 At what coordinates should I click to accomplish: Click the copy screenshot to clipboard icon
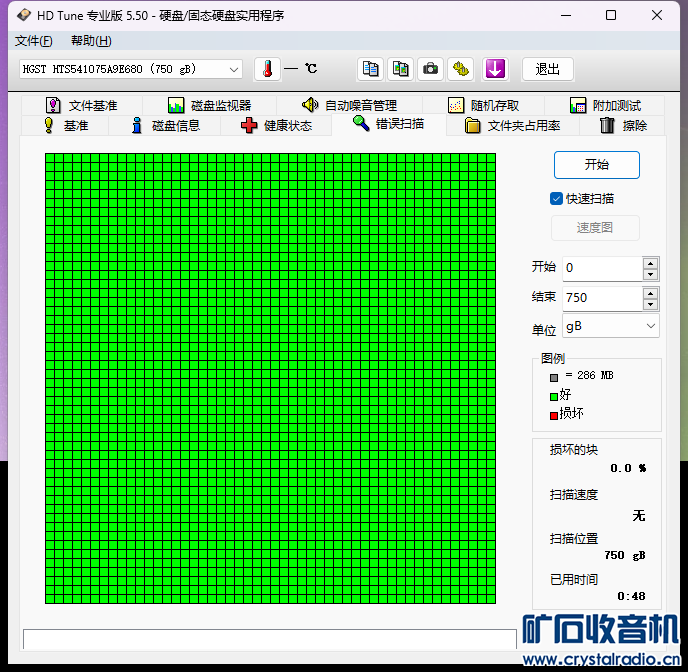[400, 69]
